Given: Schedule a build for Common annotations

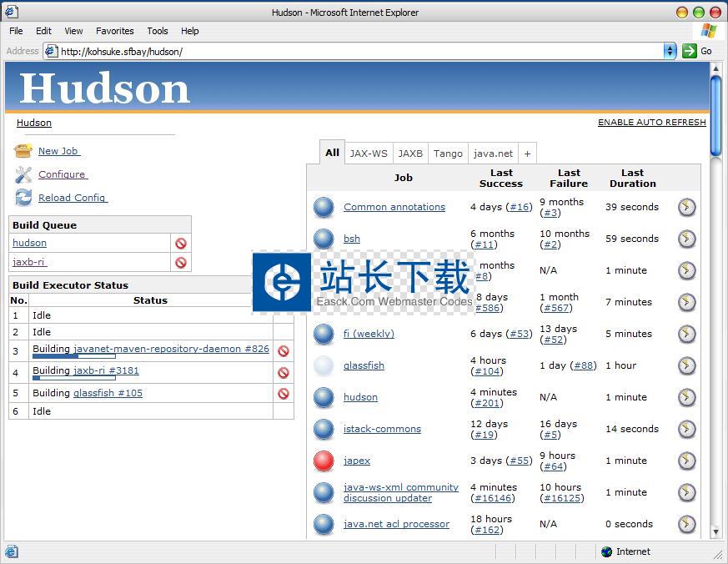Looking at the screenshot, I should coord(686,207).
